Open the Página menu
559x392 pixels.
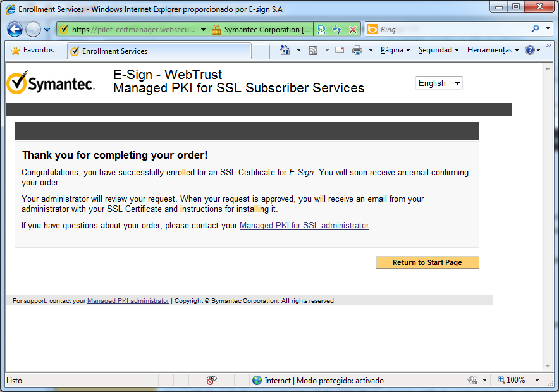click(395, 50)
